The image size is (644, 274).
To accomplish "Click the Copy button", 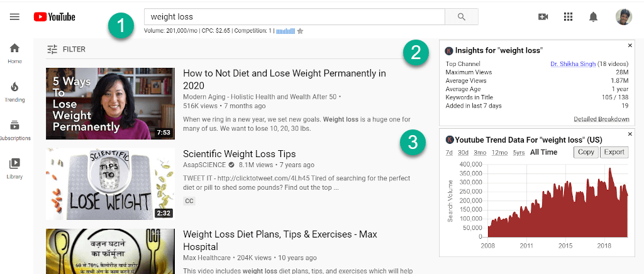I will click(586, 152).
